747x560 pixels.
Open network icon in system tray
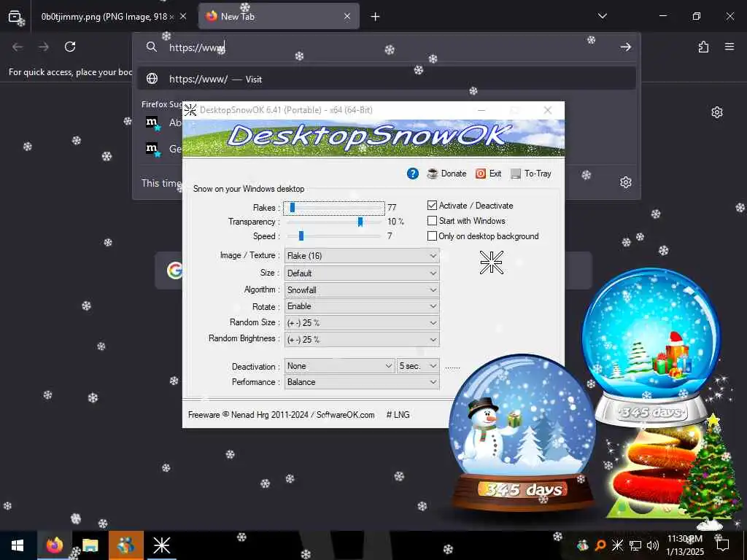tap(635, 545)
